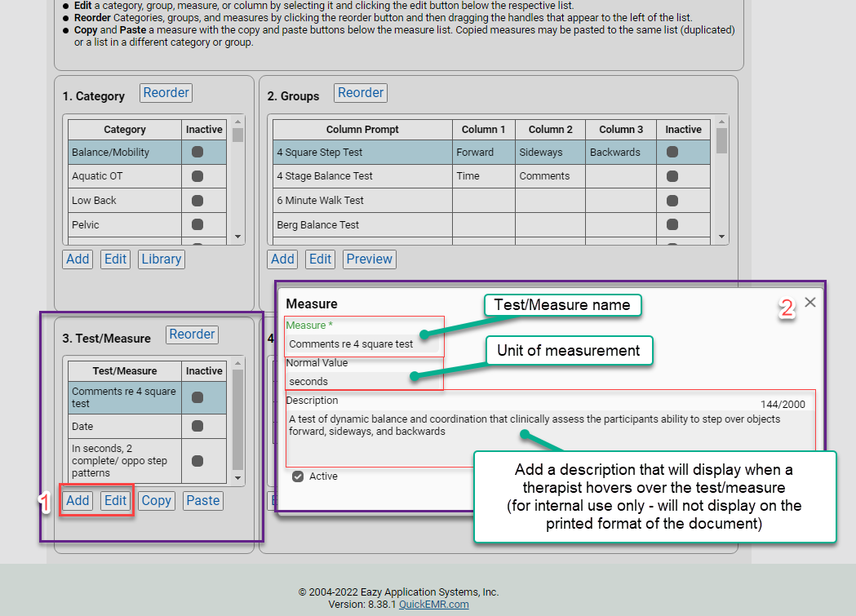The height and width of the screenshot is (616, 856).
Task: Click scroll down arrow in Test/Measure list
Action: (x=237, y=478)
